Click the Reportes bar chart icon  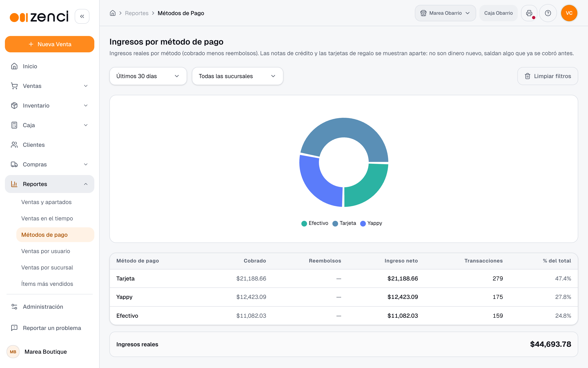coord(14,184)
